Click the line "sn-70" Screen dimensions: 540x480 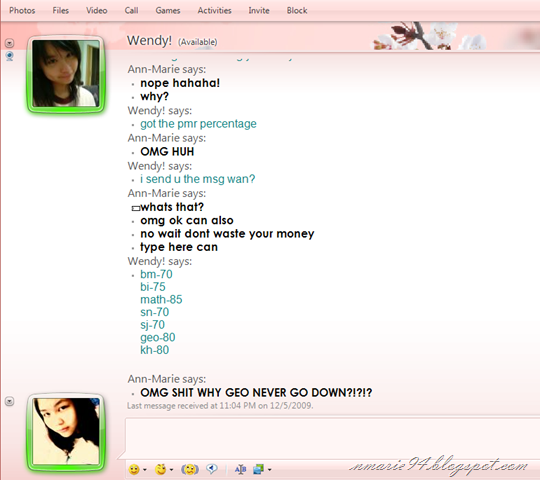(x=154, y=312)
